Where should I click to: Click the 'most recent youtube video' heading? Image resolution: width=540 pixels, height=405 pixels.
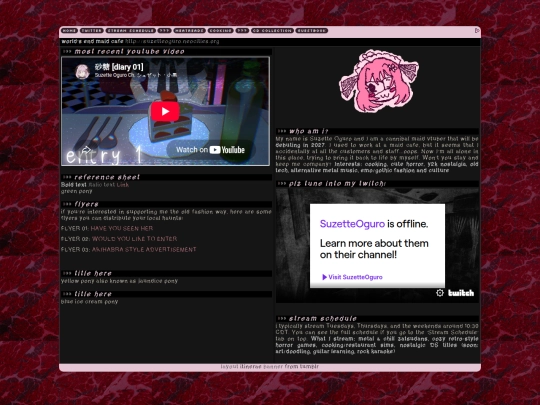pos(129,52)
